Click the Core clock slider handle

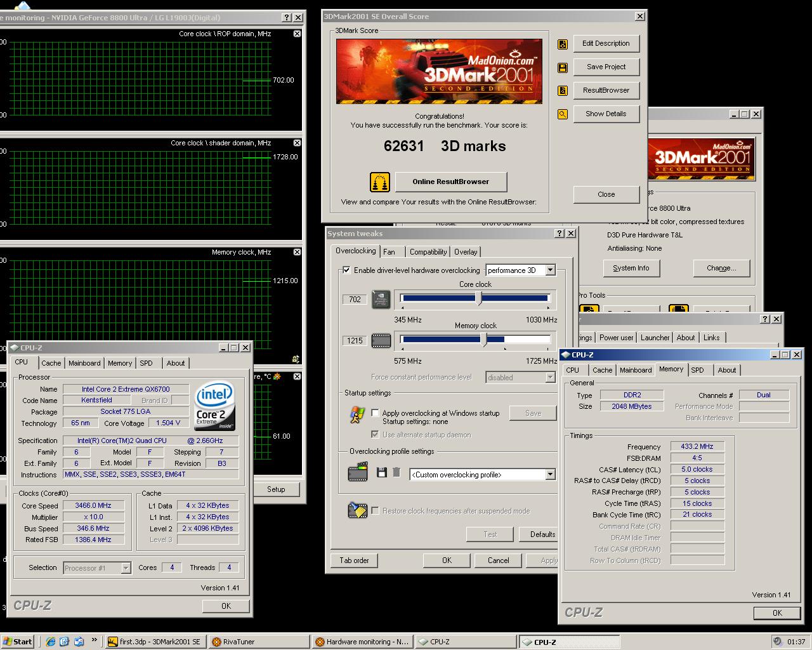coord(479,298)
